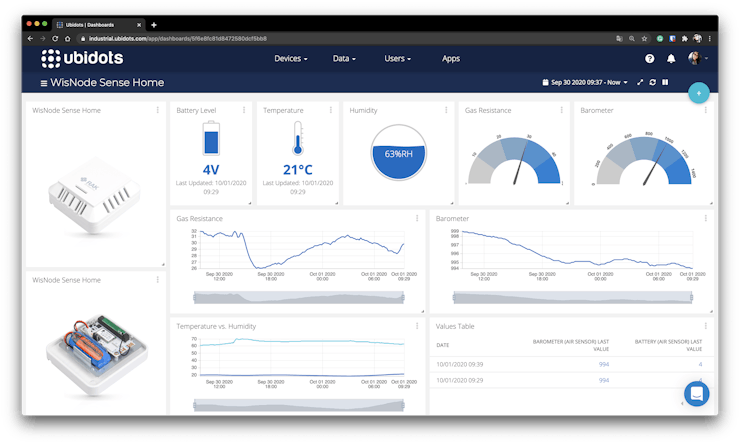Click the Battery (Air Sensor) Last Value header
Viewport: 740px width, 444px height.
pos(668,345)
